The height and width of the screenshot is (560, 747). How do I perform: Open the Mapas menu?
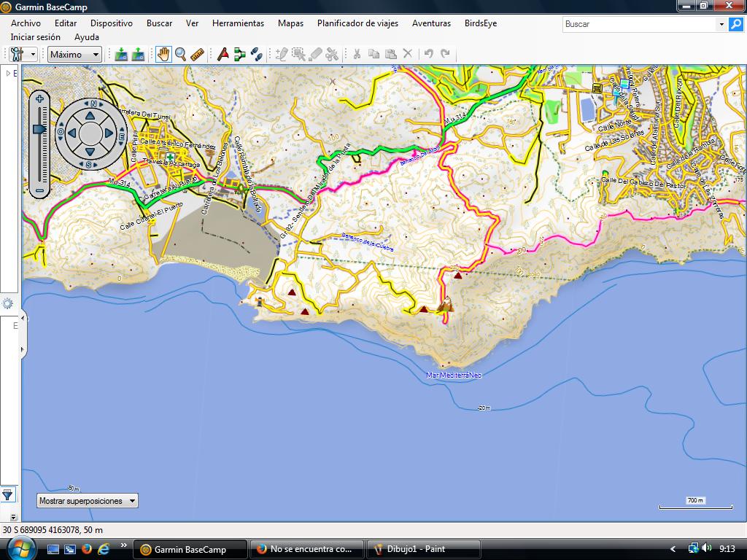pos(290,23)
